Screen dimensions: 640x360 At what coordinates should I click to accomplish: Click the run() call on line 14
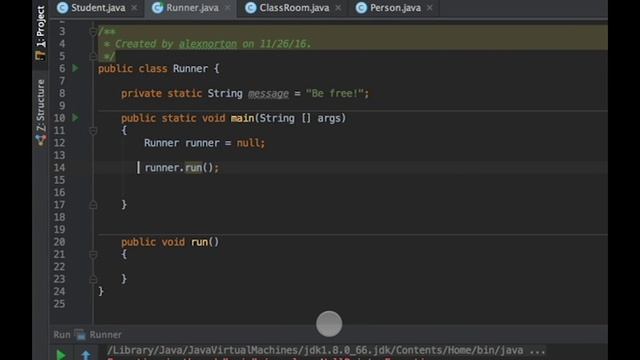tap(193, 168)
